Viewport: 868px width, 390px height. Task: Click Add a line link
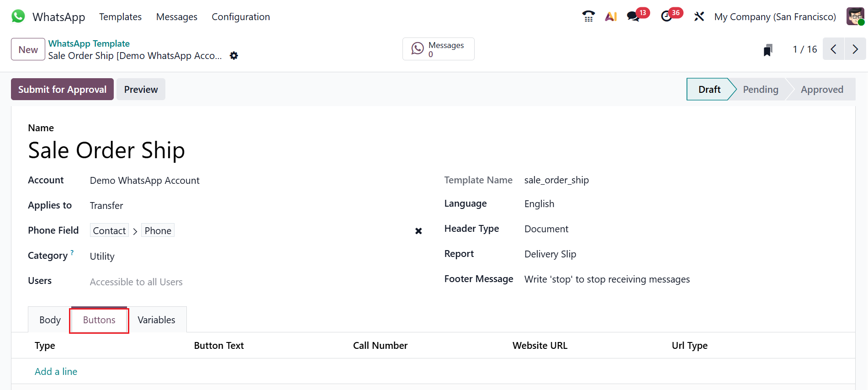[56, 371]
